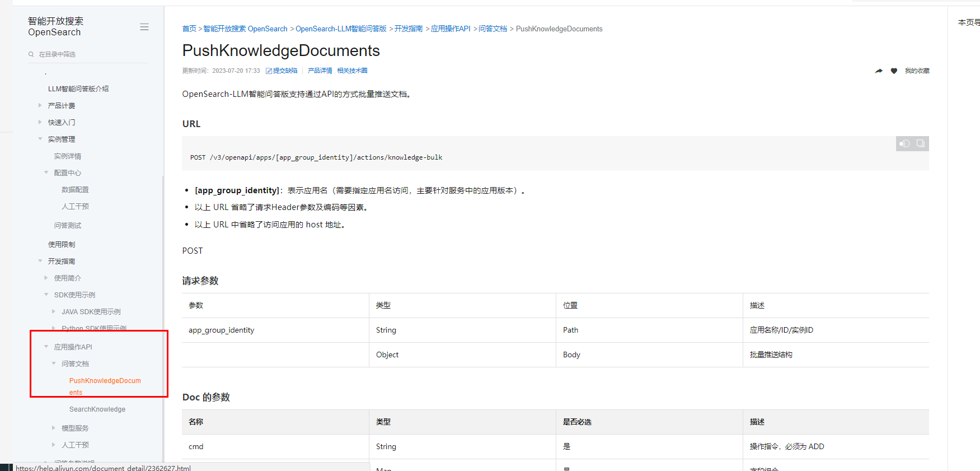Open 问答文档 breadcrumb link

pos(493,29)
